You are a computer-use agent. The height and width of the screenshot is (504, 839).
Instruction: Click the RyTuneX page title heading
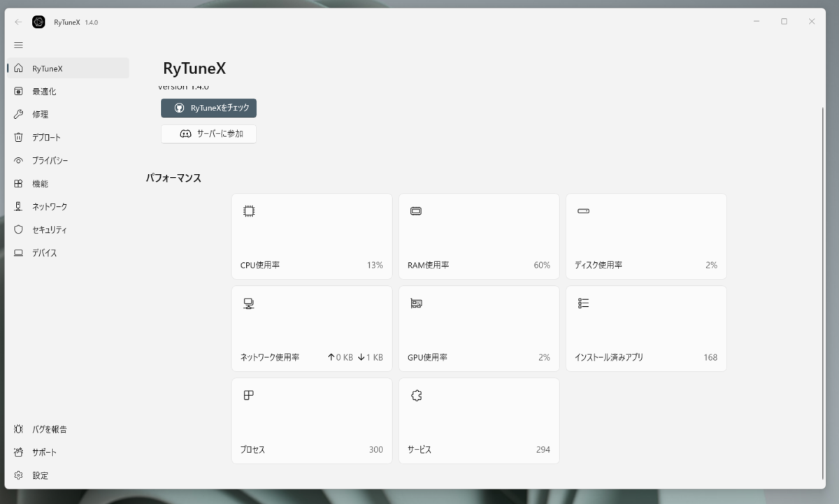click(x=194, y=69)
